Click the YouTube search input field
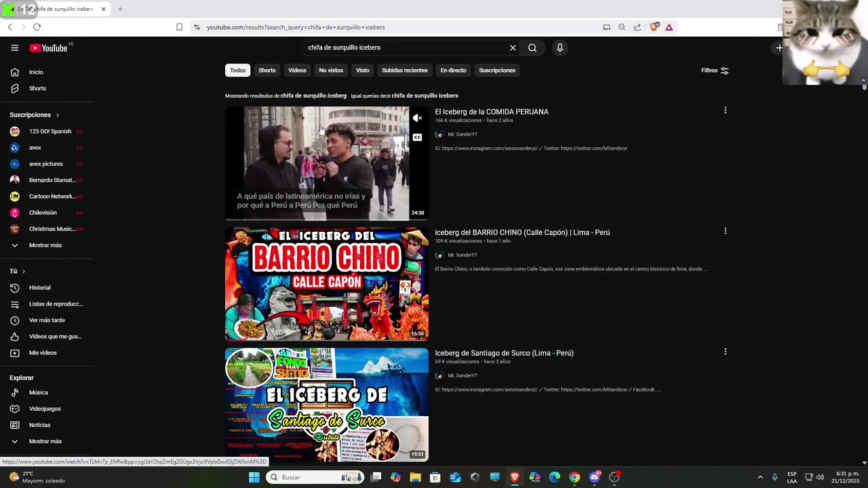 (x=407, y=48)
